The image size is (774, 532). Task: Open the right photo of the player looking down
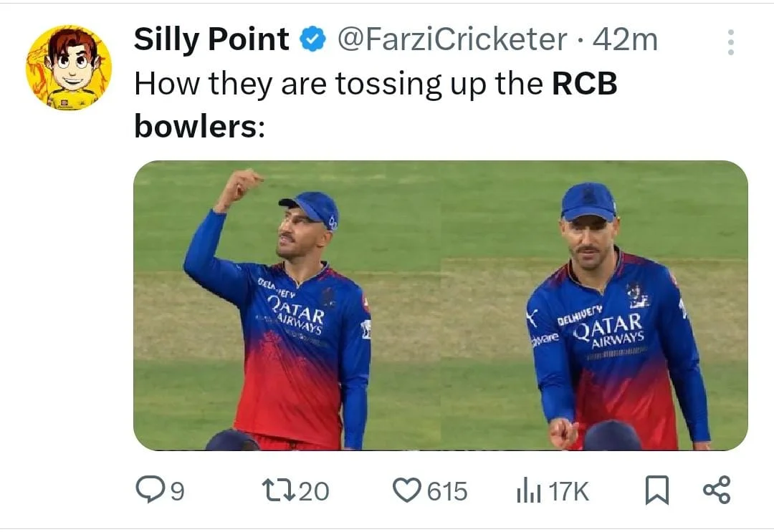pos(595,306)
